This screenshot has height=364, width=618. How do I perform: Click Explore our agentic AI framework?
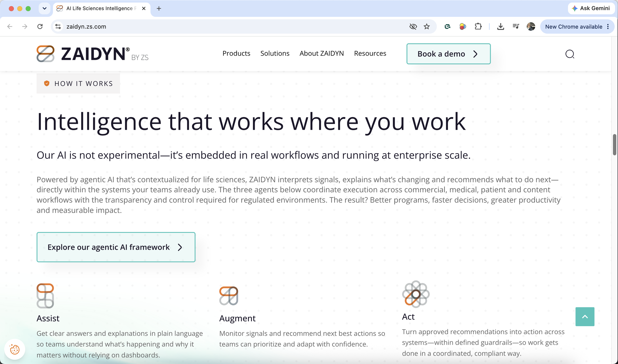pyautogui.click(x=116, y=247)
